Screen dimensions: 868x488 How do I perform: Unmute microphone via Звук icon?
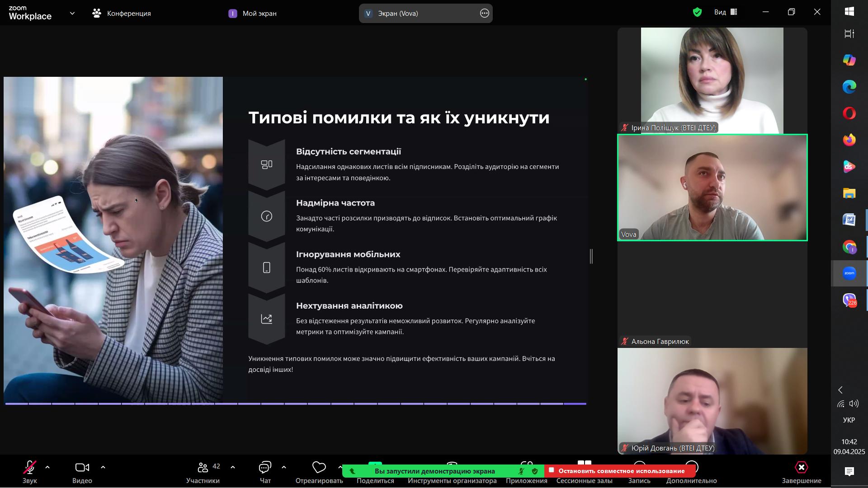(x=30, y=468)
